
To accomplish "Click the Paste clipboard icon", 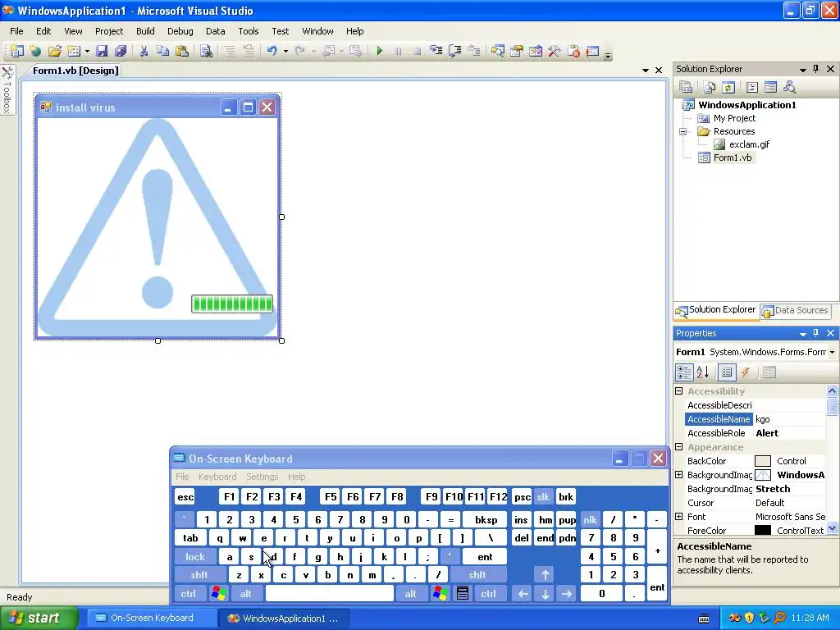I will (x=182, y=51).
